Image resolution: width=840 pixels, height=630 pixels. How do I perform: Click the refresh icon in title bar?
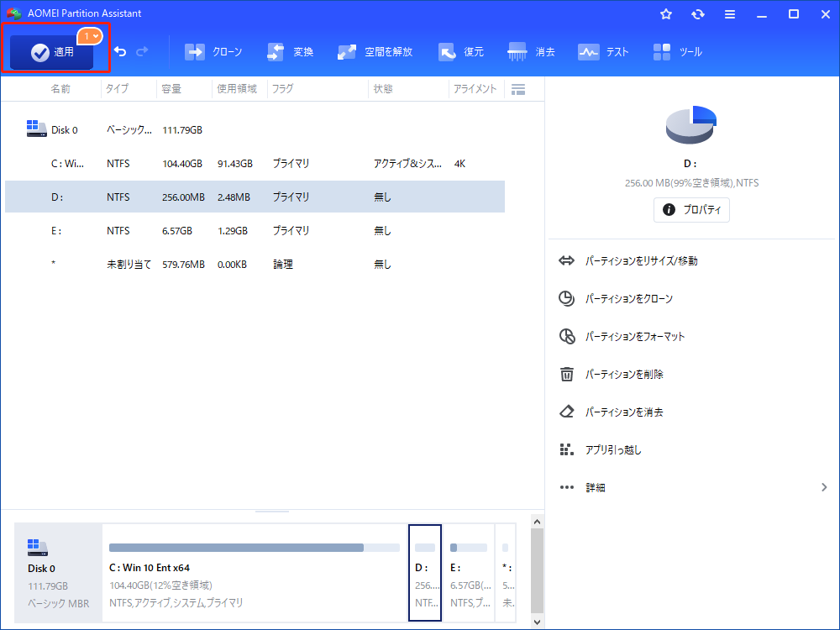coord(697,14)
